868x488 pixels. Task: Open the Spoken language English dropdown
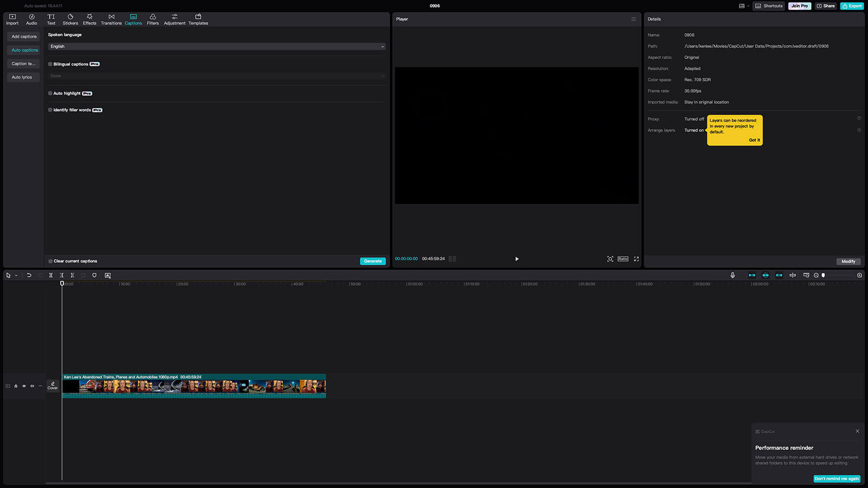click(x=216, y=47)
